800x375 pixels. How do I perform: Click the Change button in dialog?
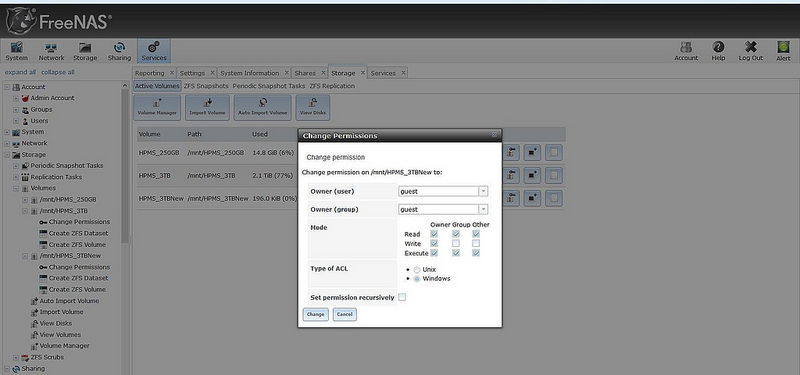[x=315, y=314]
